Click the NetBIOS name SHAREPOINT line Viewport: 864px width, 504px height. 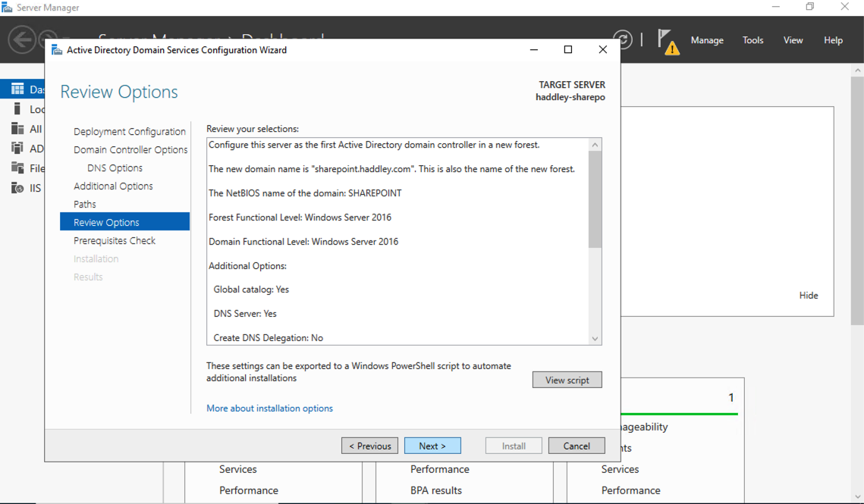[x=305, y=193]
